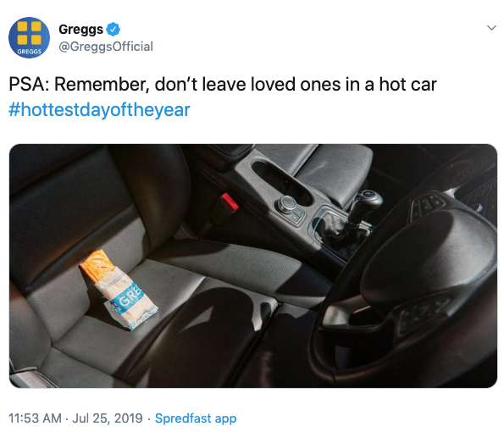Open the Greggs profile avatar logo
The image size is (504, 432).
30,37
